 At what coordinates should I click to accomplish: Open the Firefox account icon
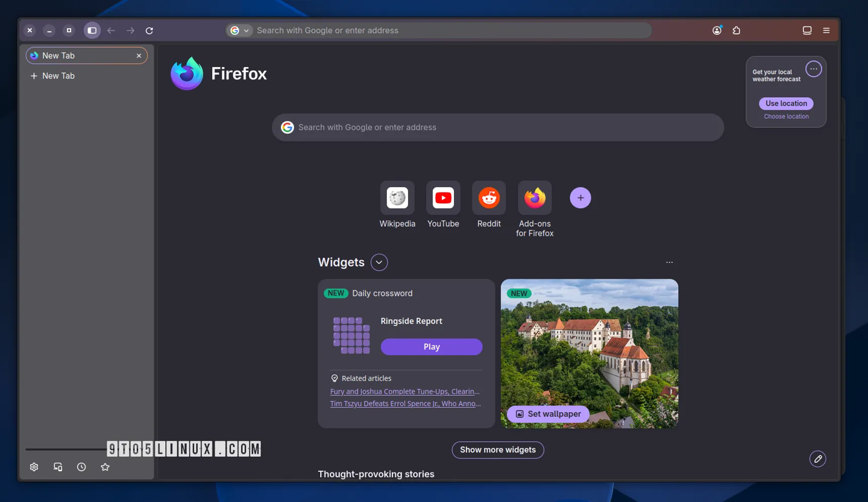pos(717,30)
